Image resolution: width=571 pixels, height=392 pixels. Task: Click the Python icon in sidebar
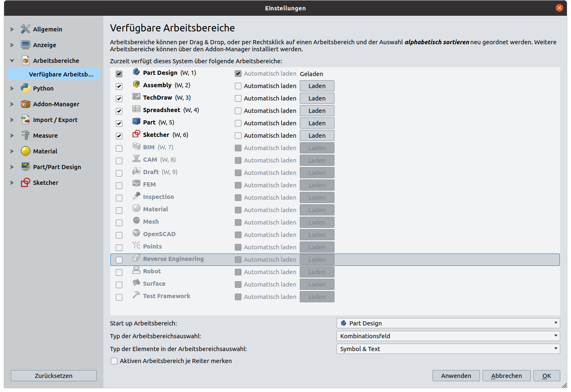[x=26, y=88]
